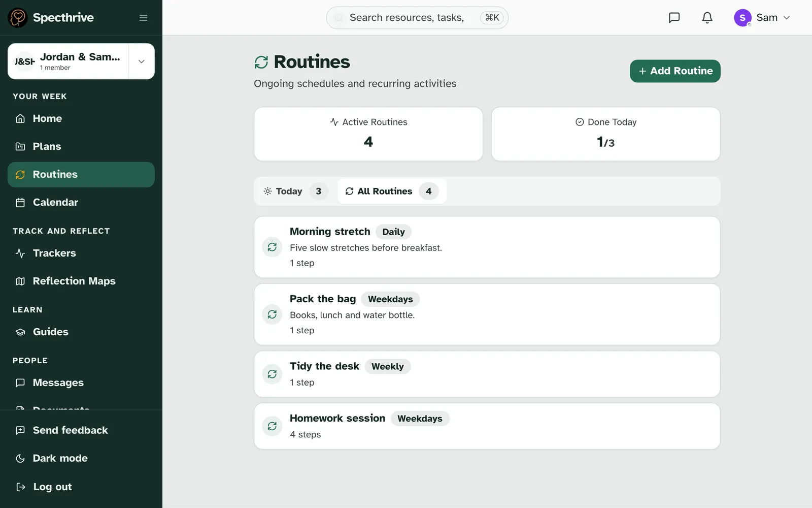Viewport: 812px width, 508px height.
Task: Go to Home in sidebar
Action: [x=81, y=118]
